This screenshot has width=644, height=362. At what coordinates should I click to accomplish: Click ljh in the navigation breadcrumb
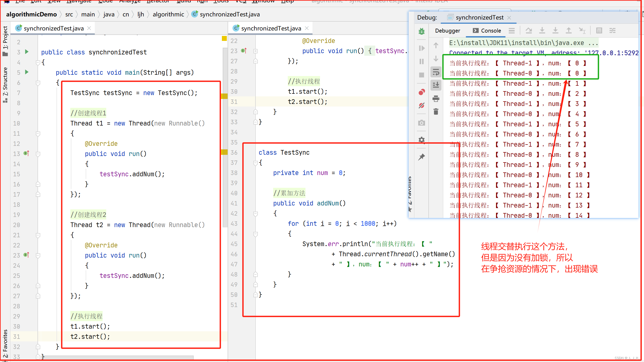point(141,14)
